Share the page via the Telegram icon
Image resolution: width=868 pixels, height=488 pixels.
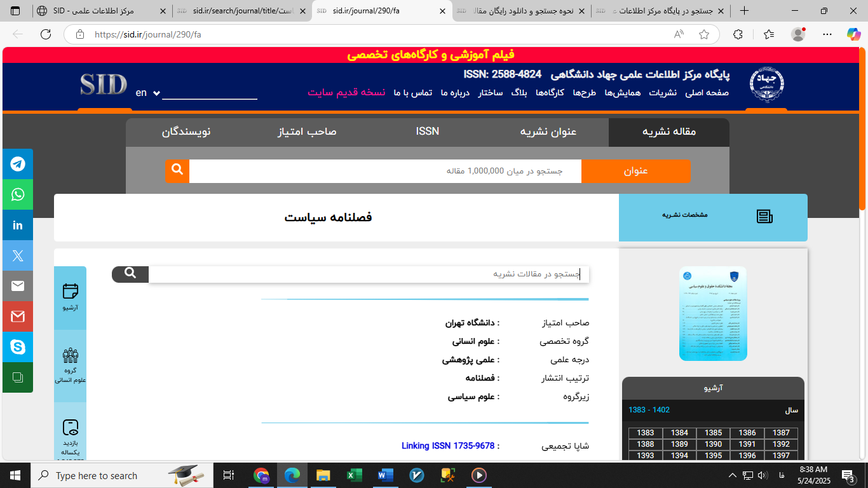(x=17, y=164)
